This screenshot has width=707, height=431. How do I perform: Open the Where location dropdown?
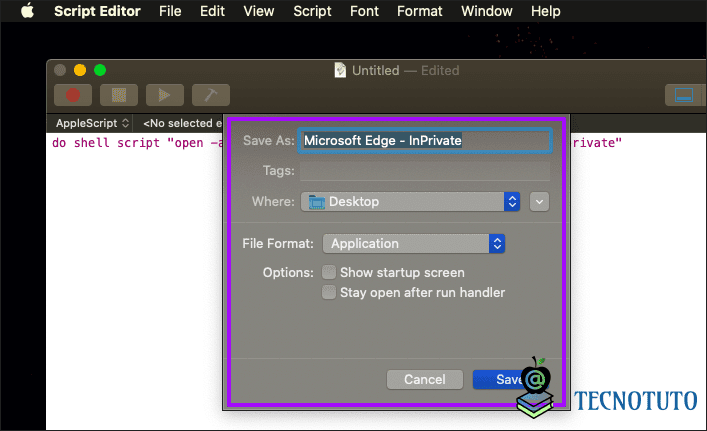[410, 202]
